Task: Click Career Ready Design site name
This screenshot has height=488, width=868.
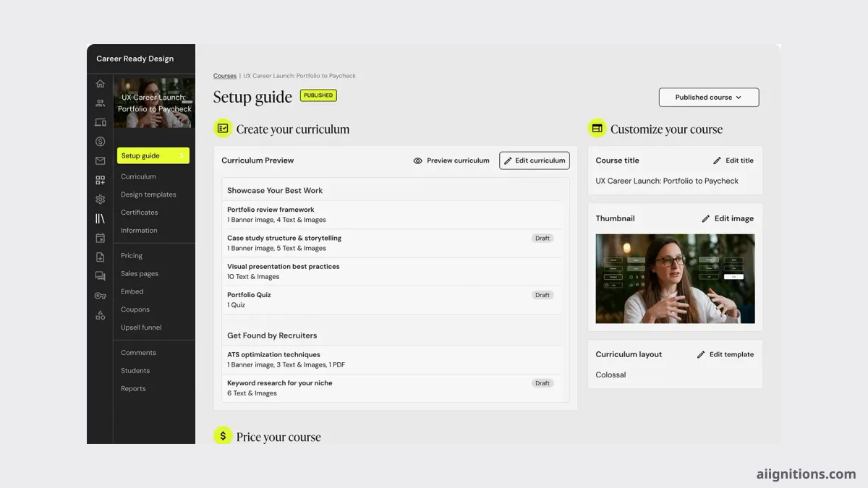Action: point(135,59)
